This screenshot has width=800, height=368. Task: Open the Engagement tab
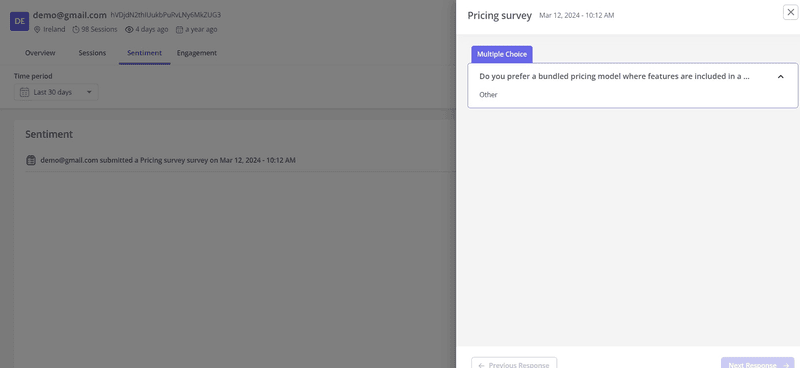click(197, 53)
